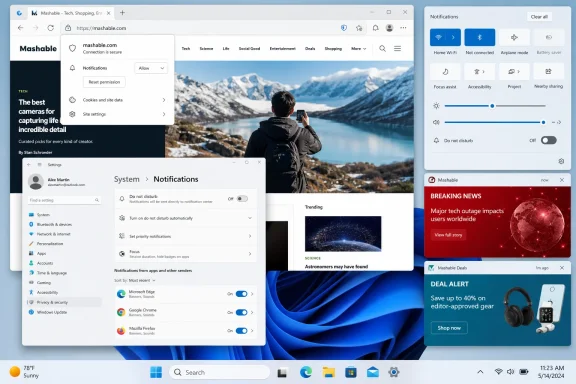Click View full story button
Image resolution: width=576 pixels, height=384 pixels.
448,235
